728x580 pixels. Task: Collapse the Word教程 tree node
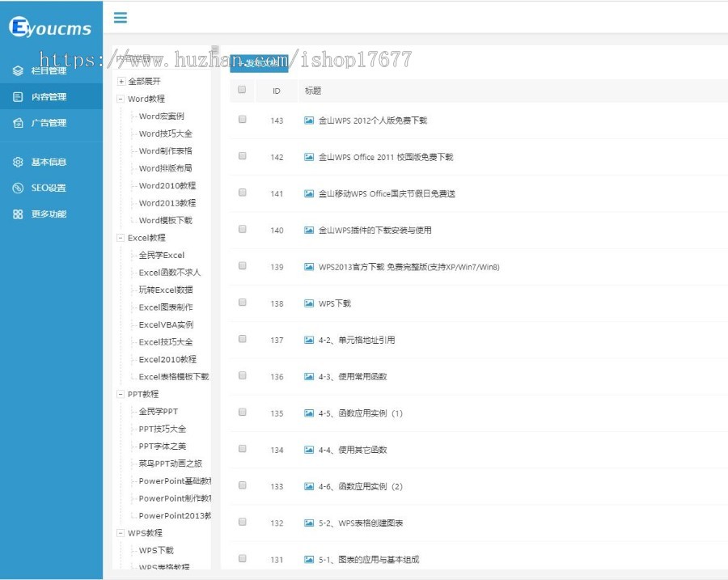point(121,99)
